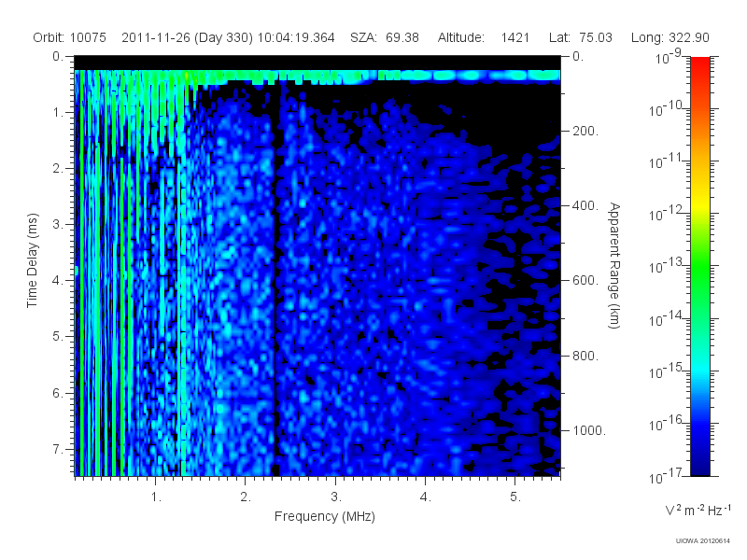Image resolution: width=747 pixels, height=560 pixels.
Task: Click the 400. apparent range tick label
Action: (x=585, y=205)
